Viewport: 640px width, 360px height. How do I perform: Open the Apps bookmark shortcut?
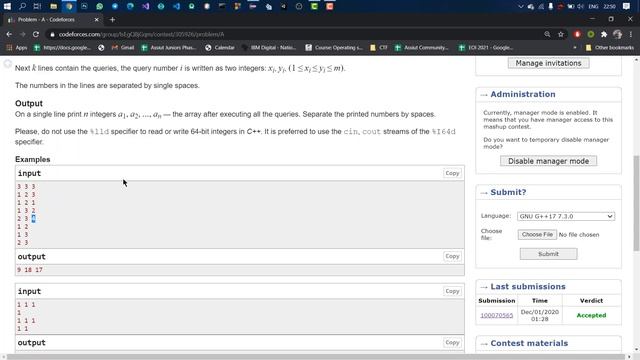point(16,48)
